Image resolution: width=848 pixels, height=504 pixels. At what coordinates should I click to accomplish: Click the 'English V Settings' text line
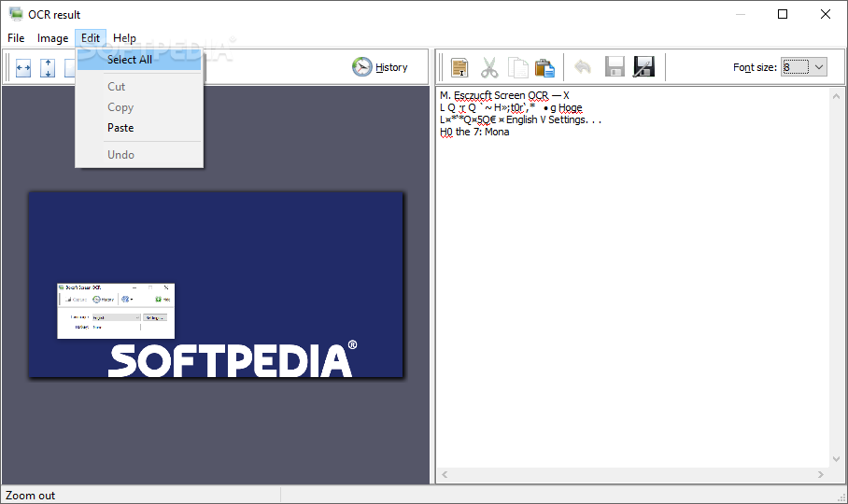pyautogui.click(x=546, y=119)
